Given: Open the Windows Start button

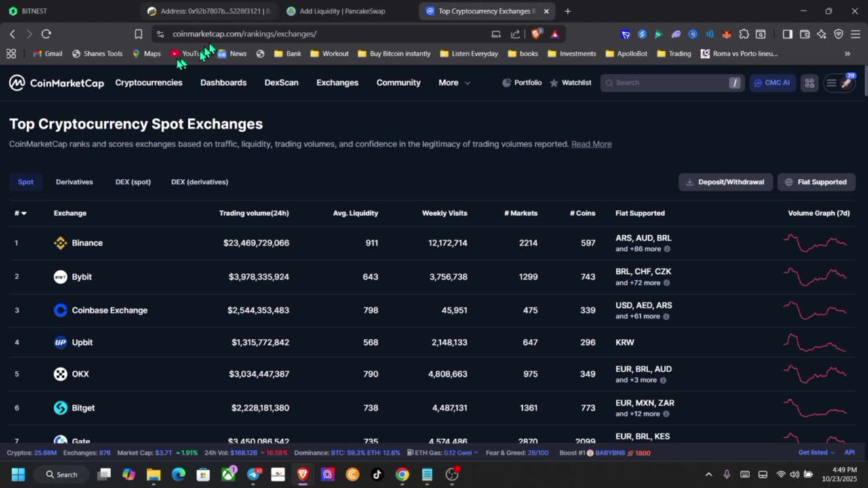Looking at the screenshot, I should 18,474.
